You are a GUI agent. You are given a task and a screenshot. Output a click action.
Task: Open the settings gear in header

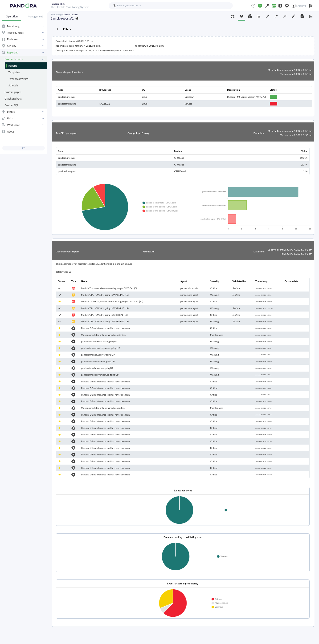[287, 5]
